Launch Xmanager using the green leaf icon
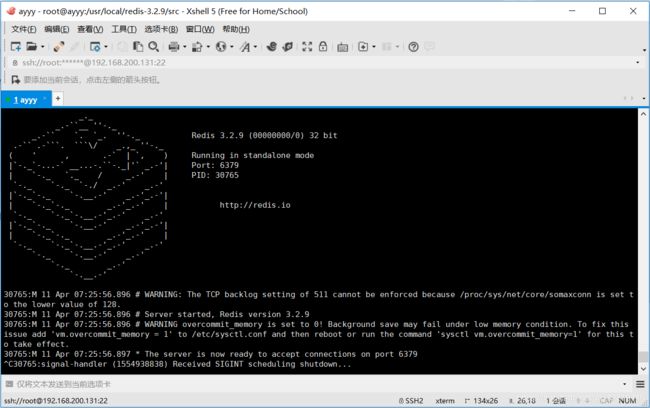 (x=287, y=46)
